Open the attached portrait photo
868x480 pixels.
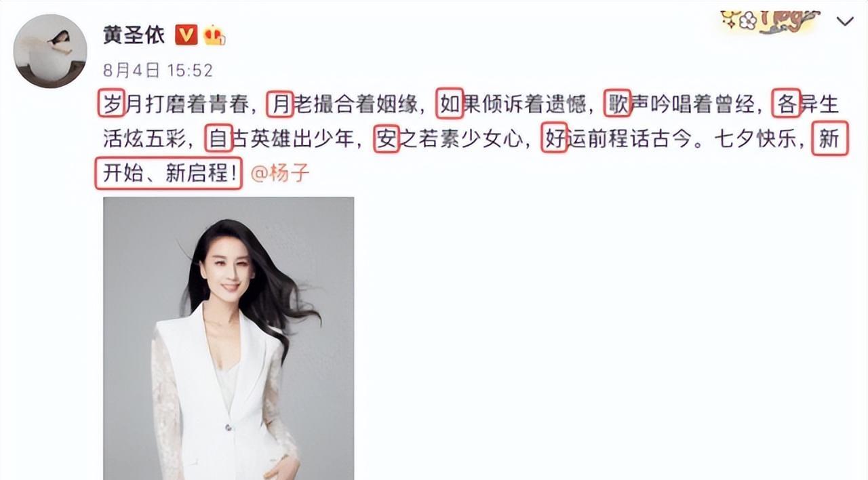tap(229, 338)
